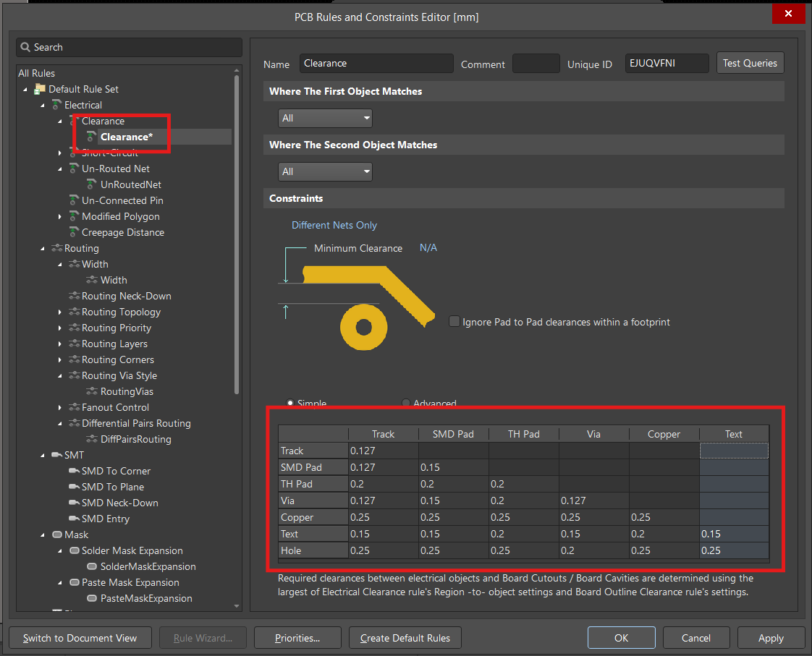
Task: Select the Advanced radio button
Action: (x=406, y=403)
